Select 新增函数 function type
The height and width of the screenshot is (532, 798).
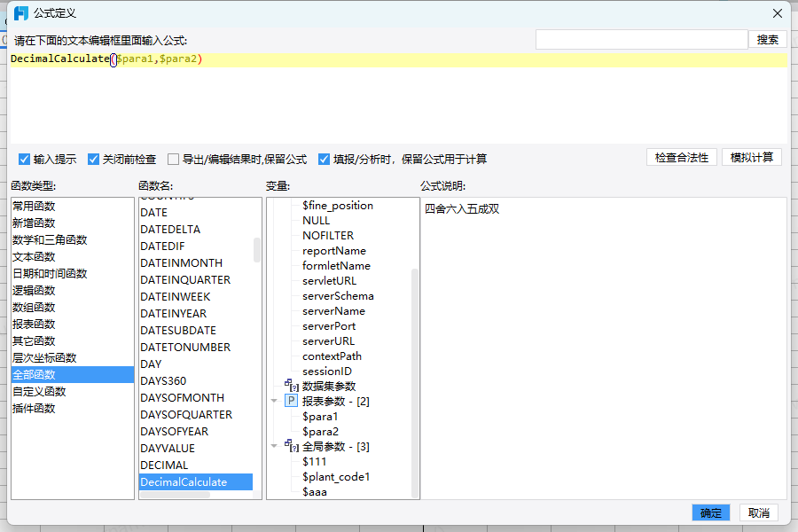coord(73,223)
